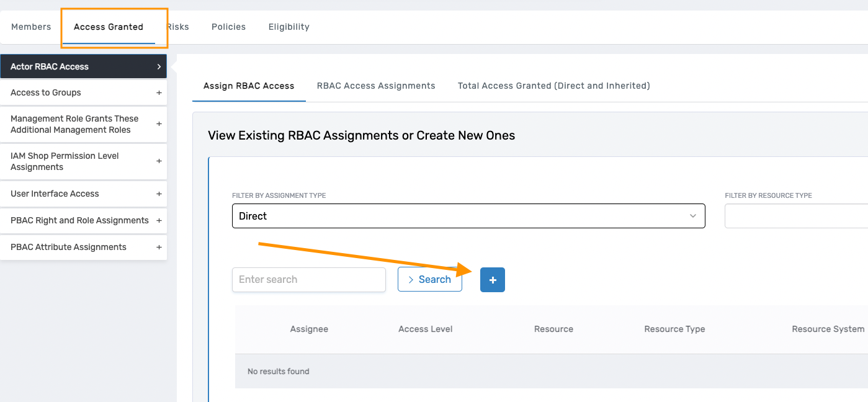Image resolution: width=868 pixels, height=402 pixels.
Task: Select Management Role Grants sidebar item
Action: pos(83,124)
